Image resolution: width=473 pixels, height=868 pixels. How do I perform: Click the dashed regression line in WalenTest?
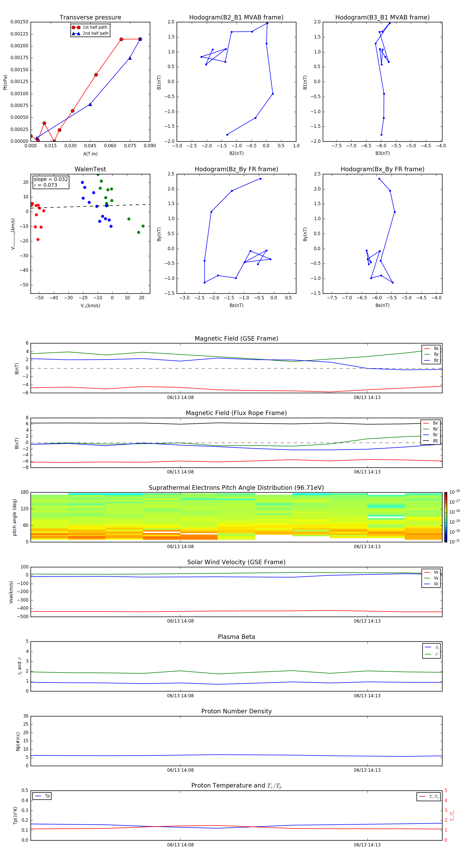point(90,206)
